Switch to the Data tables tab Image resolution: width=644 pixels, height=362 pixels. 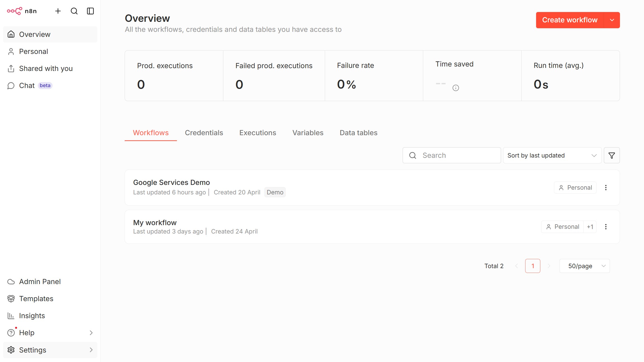358,133
